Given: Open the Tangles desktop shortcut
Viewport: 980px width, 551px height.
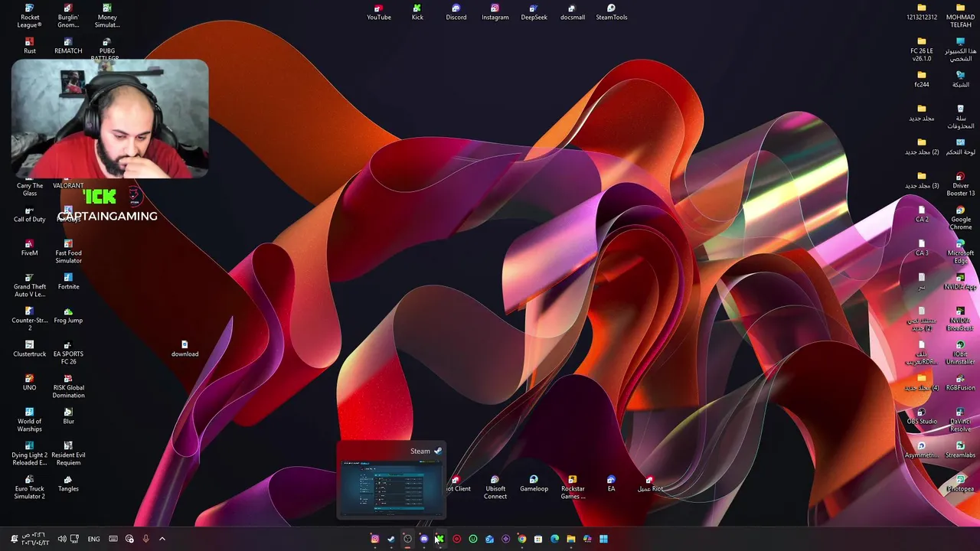Looking at the screenshot, I should [68, 483].
